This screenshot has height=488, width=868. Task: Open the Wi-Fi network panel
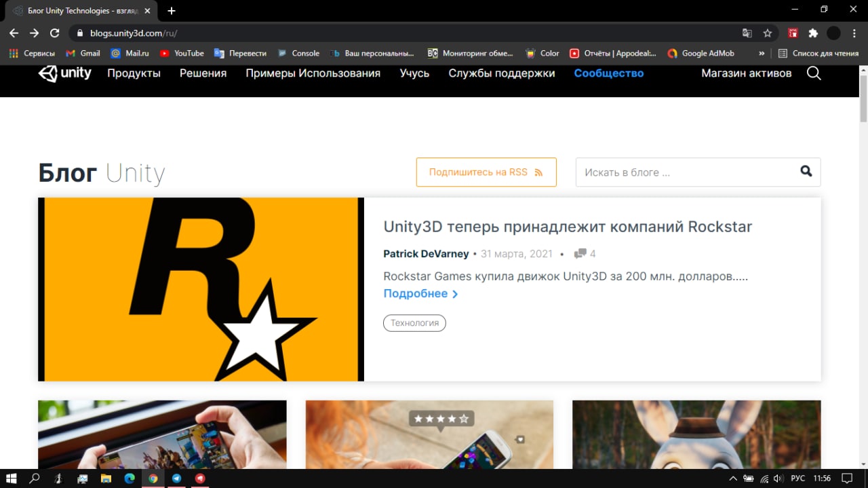point(764,478)
